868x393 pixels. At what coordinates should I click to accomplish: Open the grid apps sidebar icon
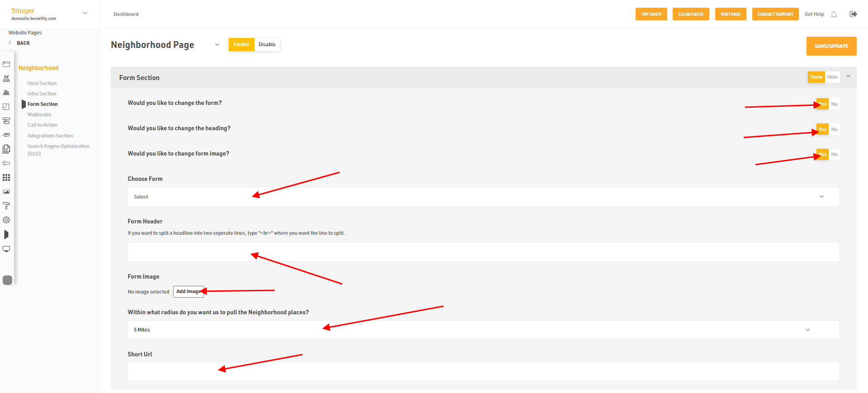(6, 178)
